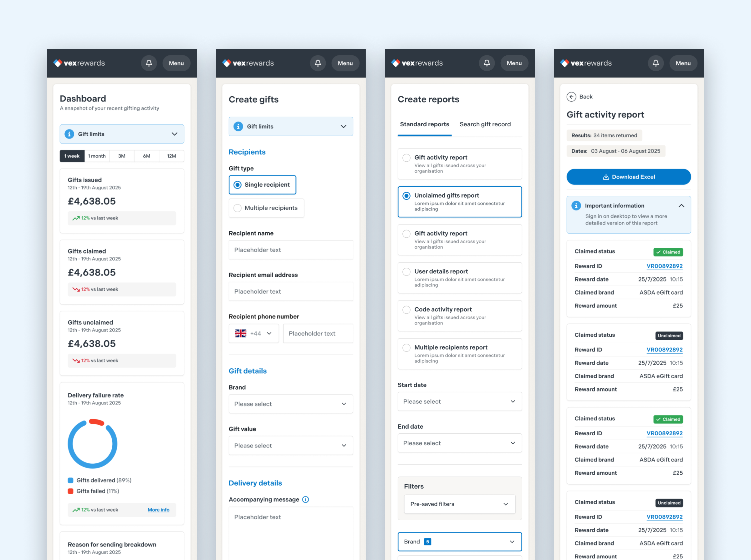Open the Start date dropdown
The width and height of the screenshot is (751, 560).
point(460,401)
